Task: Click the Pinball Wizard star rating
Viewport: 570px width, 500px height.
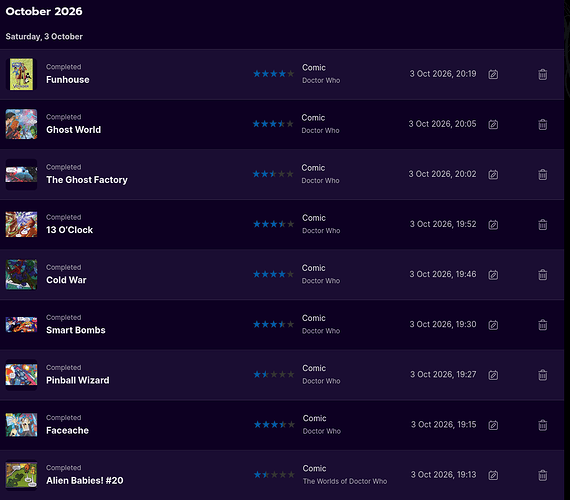Action: (x=274, y=374)
